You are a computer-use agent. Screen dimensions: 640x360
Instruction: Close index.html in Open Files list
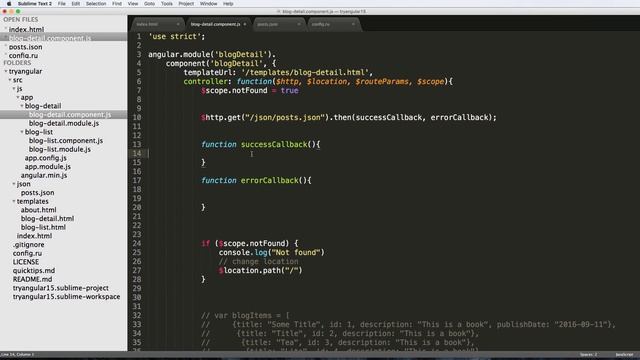[6, 29]
